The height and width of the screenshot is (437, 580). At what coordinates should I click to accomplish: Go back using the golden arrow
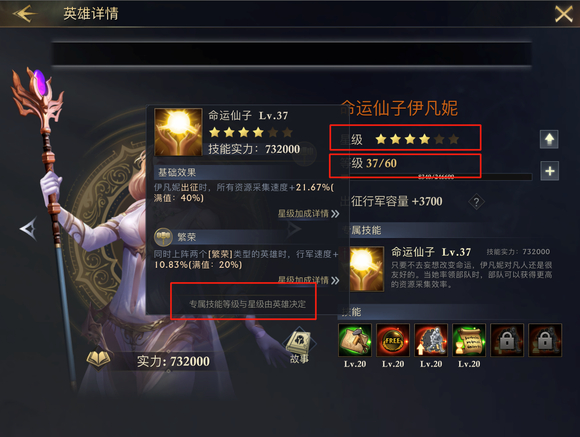click(25, 14)
